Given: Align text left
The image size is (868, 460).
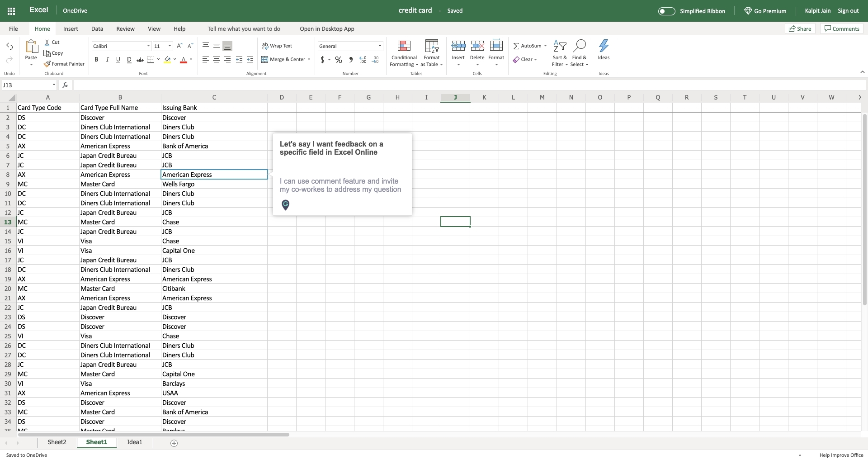Looking at the screenshot, I should point(206,59).
